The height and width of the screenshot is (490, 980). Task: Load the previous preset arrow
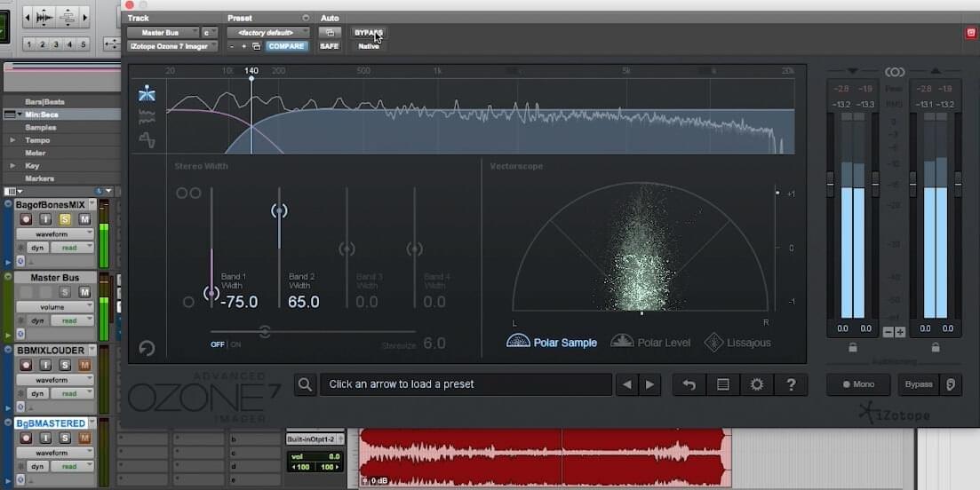627,384
